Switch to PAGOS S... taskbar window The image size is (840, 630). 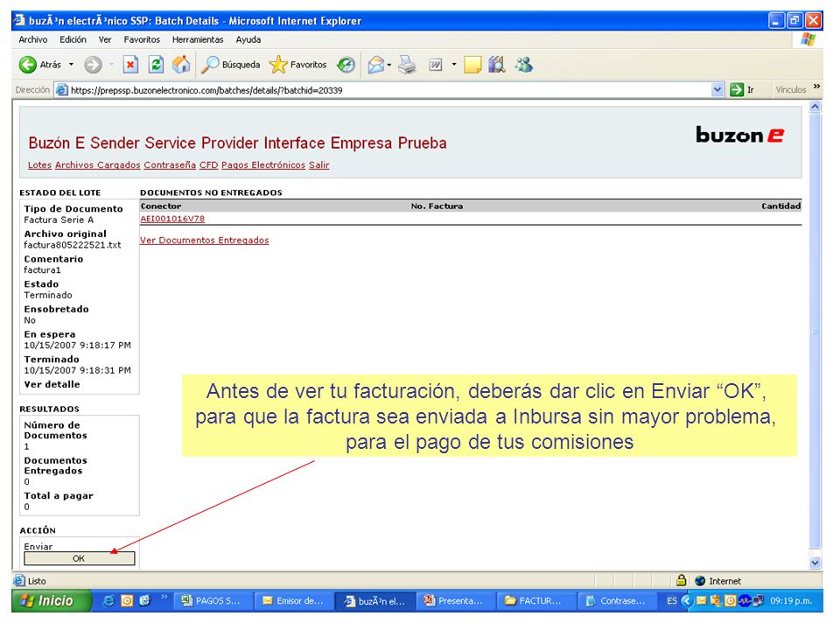[x=213, y=600]
